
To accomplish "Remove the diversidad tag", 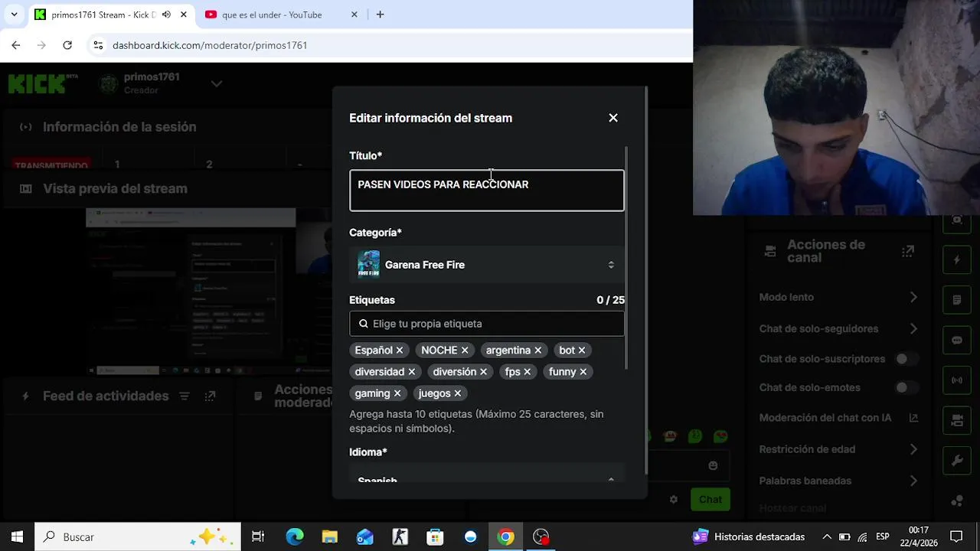I will click(412, 372).
